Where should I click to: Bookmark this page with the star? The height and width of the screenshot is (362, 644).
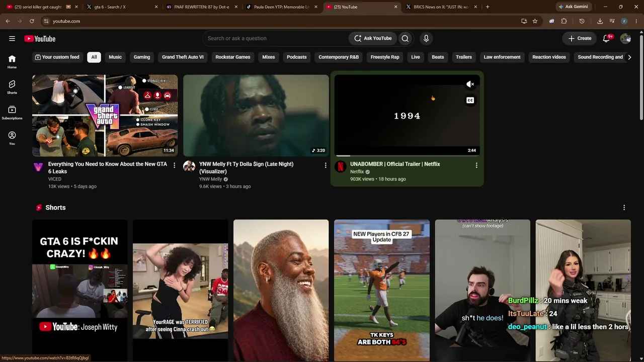[x=535, y=21]
